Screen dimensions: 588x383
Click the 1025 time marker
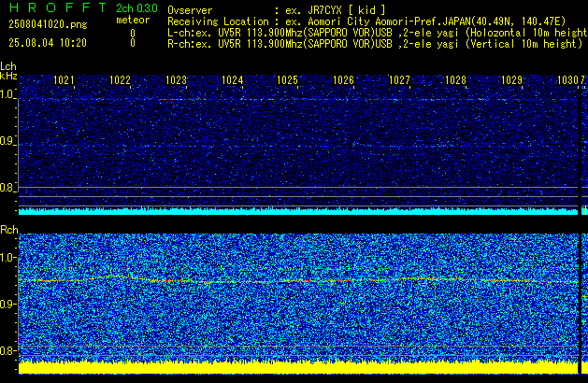click(x=287, y=80)
